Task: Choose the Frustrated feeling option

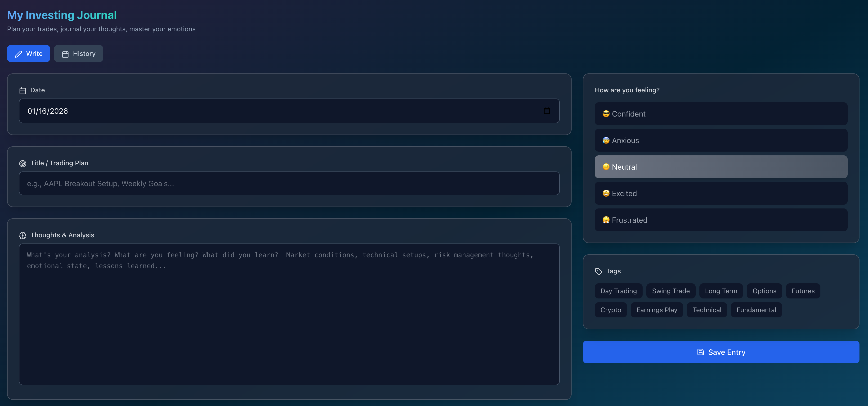Action: pos(721,220)
